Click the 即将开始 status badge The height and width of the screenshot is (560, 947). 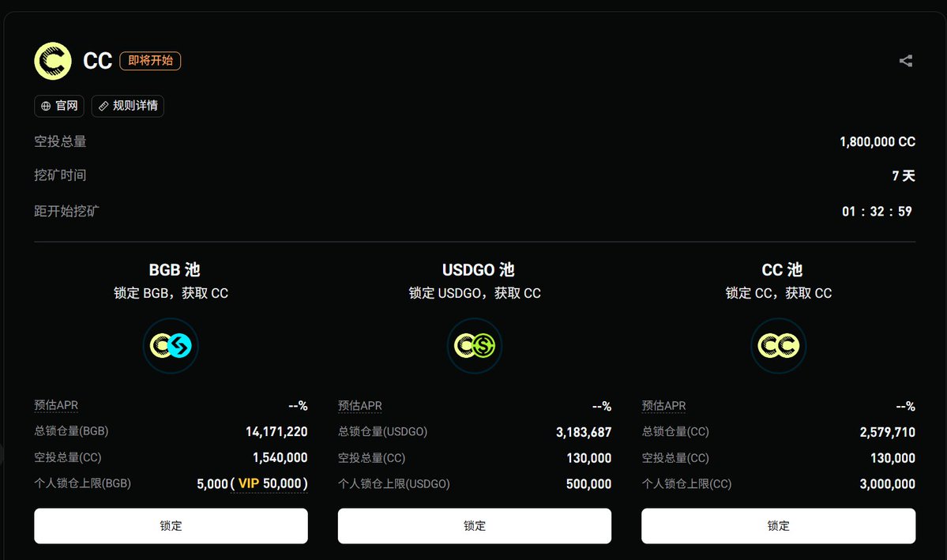click(x=150, y=60)
